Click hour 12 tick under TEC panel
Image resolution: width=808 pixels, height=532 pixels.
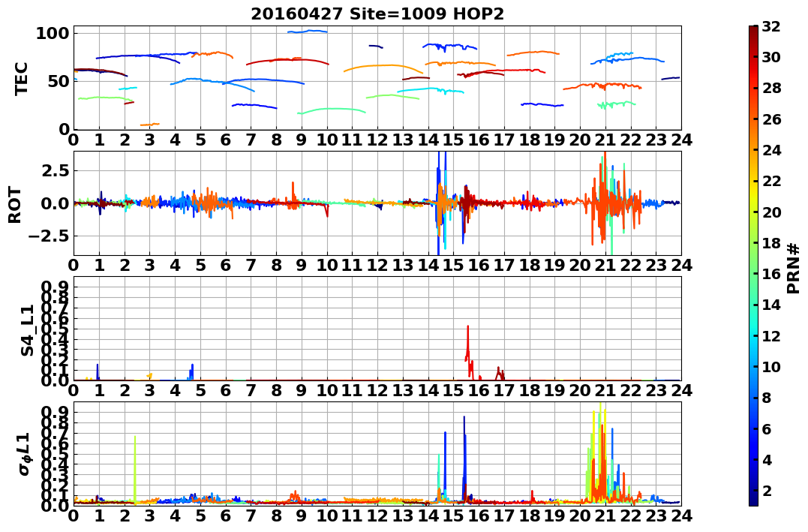coord(377,140)
